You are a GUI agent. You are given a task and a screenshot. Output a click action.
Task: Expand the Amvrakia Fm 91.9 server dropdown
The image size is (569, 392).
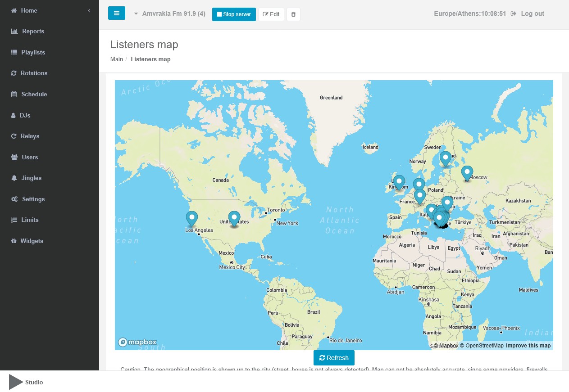[169, 14]
